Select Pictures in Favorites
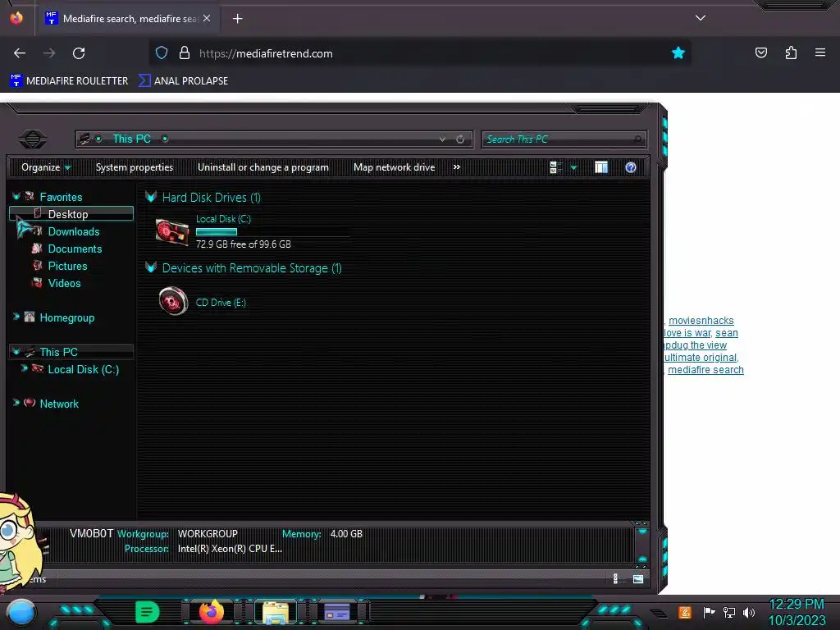The height and width of the screenshot is (630, 840). point(67,266)
